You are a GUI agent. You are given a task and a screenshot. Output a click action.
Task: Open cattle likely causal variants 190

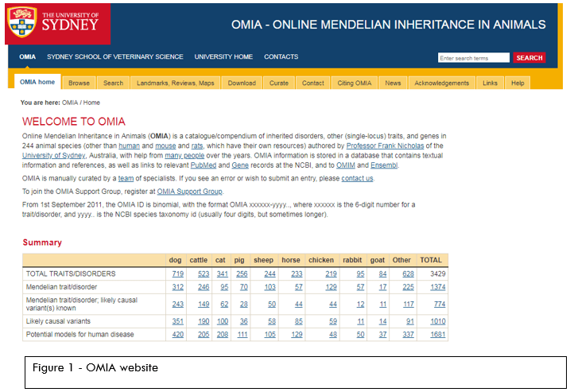(204, 321)
